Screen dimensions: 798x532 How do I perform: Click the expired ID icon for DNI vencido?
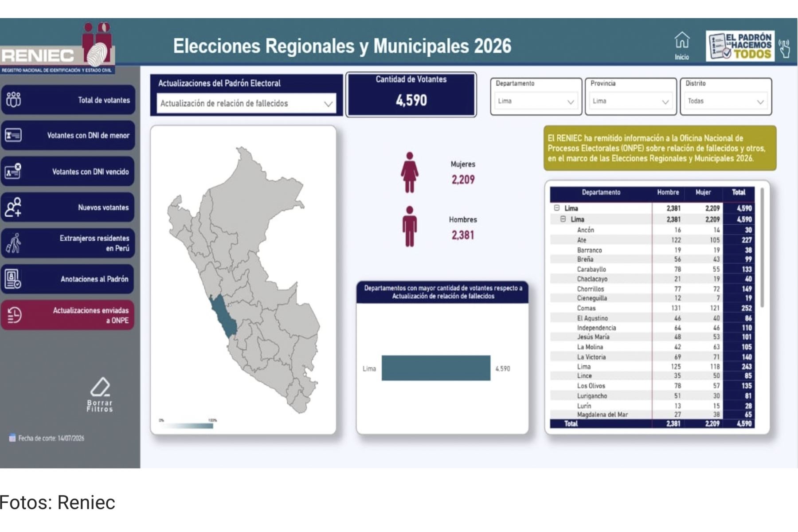point(13,171)
